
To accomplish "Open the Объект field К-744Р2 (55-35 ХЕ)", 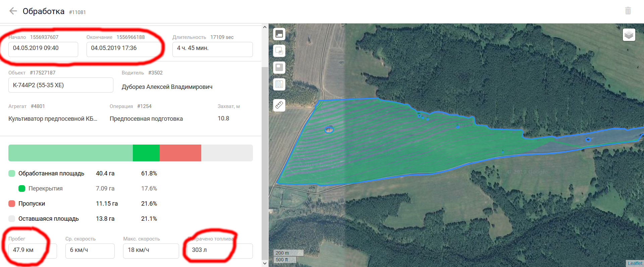I will pos(61,85).
